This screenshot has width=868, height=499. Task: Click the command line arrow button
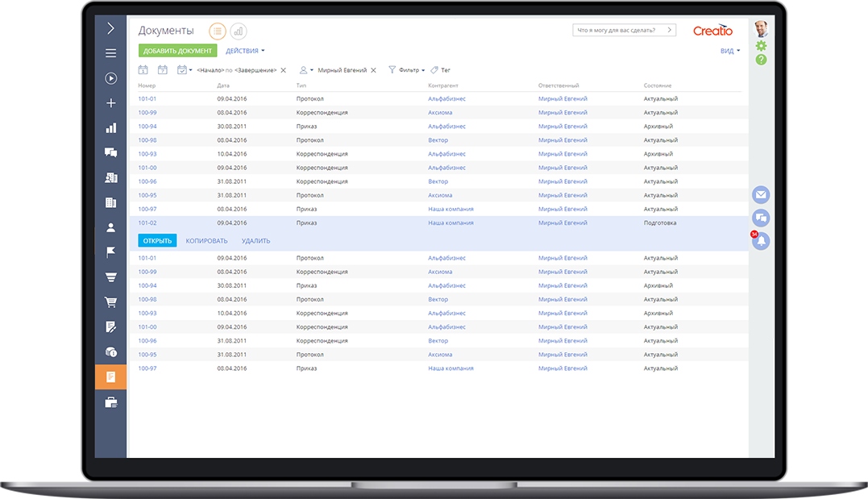[x=669, y=30]
